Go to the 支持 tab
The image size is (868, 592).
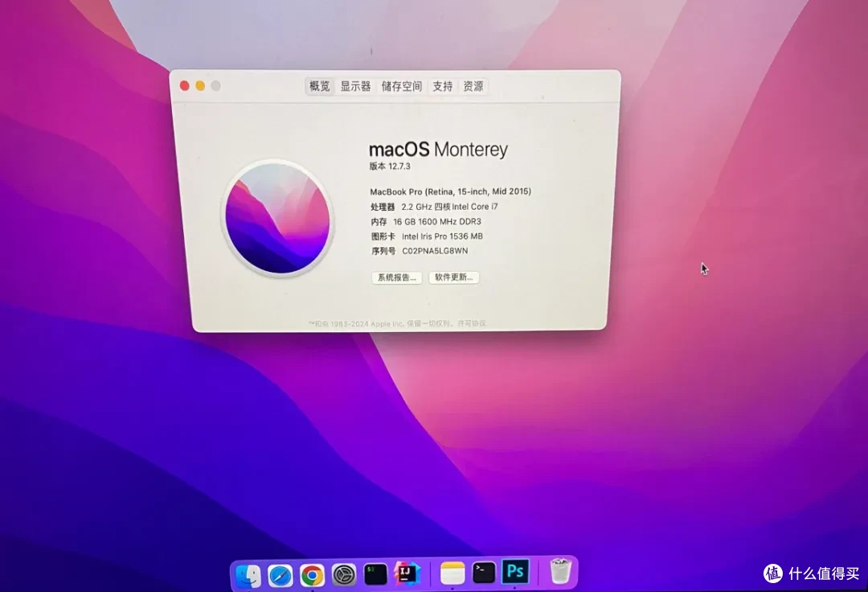coord(442,86)
